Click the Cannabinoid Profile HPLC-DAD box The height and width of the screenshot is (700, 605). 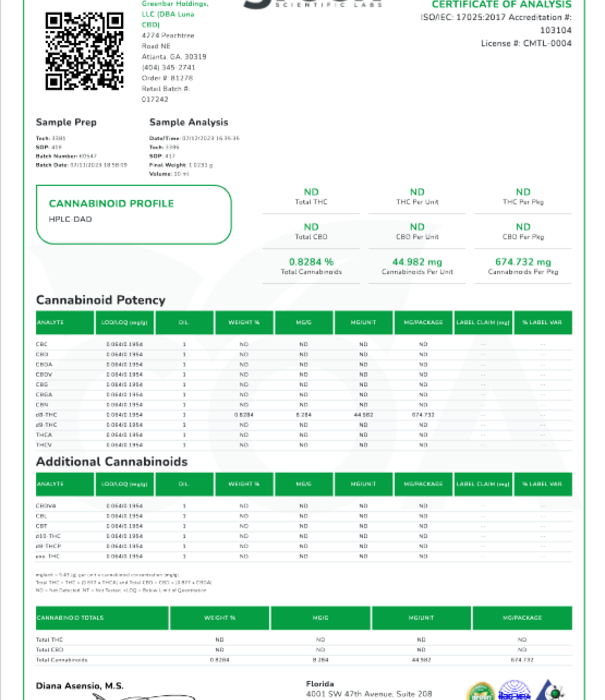point(139,209)
